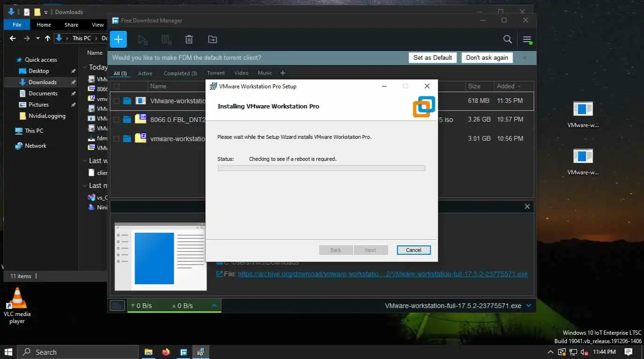
Task: Check the 8066.0.FBL_DNT2 iso download checkbox
Action: pyautogui.click(x=117, y=120)
